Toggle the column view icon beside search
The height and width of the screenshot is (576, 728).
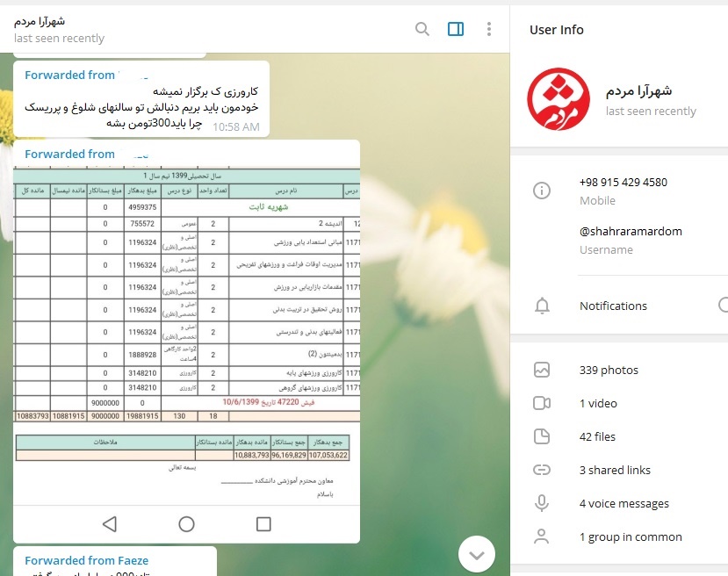click(455, 29)
